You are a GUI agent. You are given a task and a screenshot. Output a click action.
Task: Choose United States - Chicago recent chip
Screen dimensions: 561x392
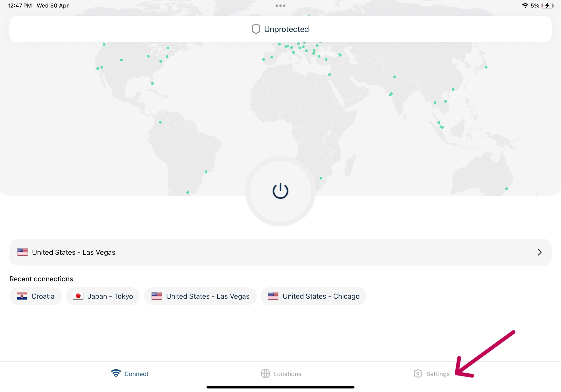tap(313, 296)
